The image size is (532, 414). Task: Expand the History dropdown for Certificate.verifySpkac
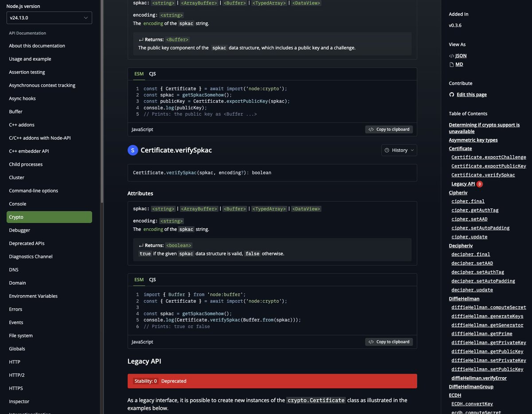pos(399,150)
